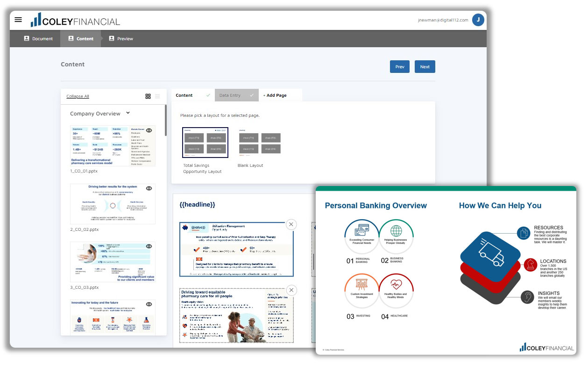Toggle eye icon on 2_CO_02.pptx

149,188
